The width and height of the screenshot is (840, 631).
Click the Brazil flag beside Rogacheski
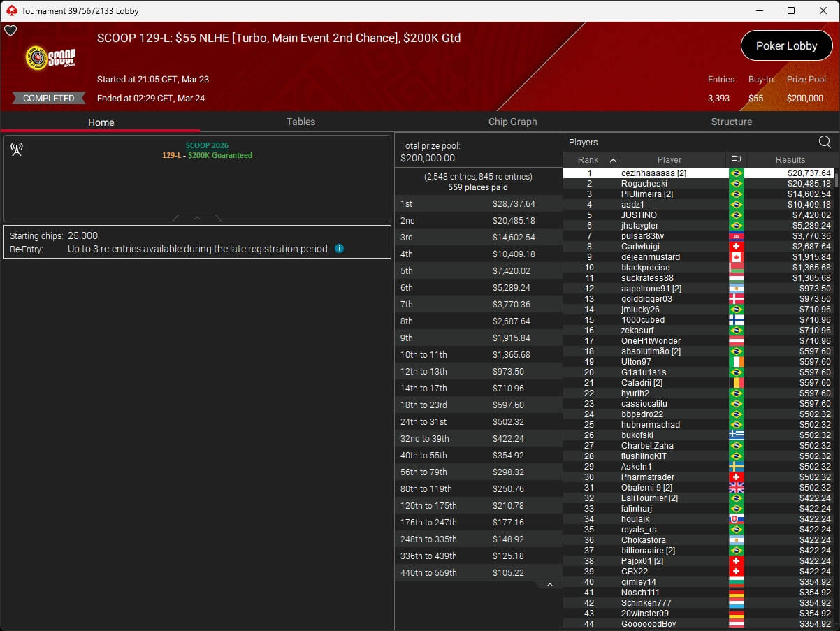pos(736,184)
